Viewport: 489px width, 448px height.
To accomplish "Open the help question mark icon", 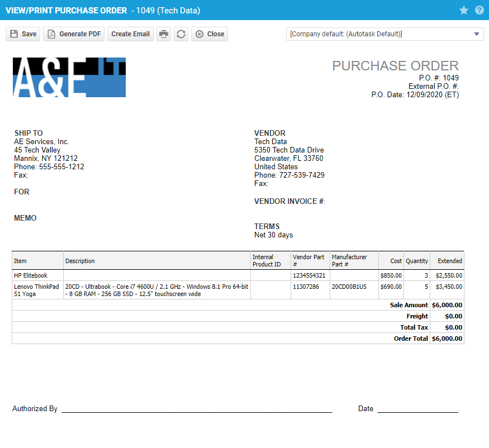I will pyautogui.click(x=479, y=10).
